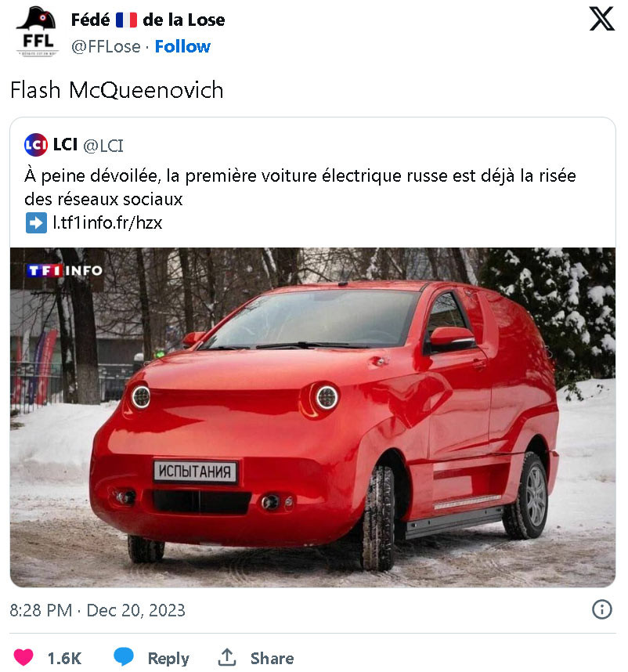The image size is (628, 672).
Task: View the 1.6K likes count
Action: (64, 658)
